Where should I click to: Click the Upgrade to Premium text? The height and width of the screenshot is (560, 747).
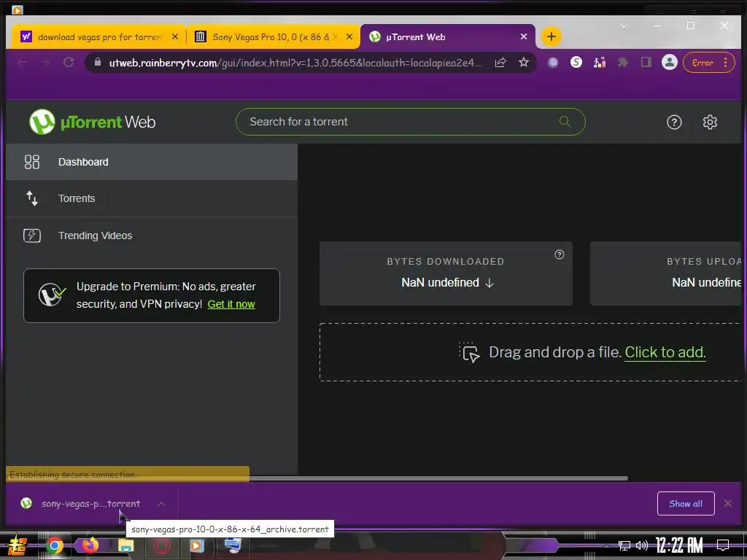click(x=166, y=295)
